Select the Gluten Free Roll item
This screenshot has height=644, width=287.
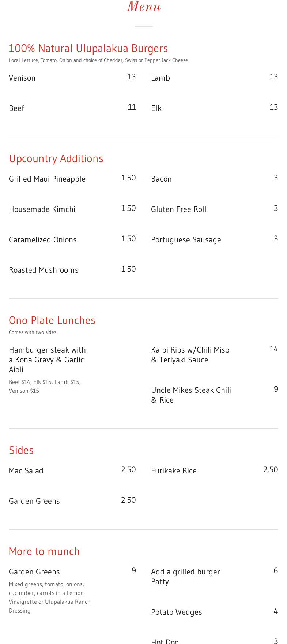click(x=179, y=209)
